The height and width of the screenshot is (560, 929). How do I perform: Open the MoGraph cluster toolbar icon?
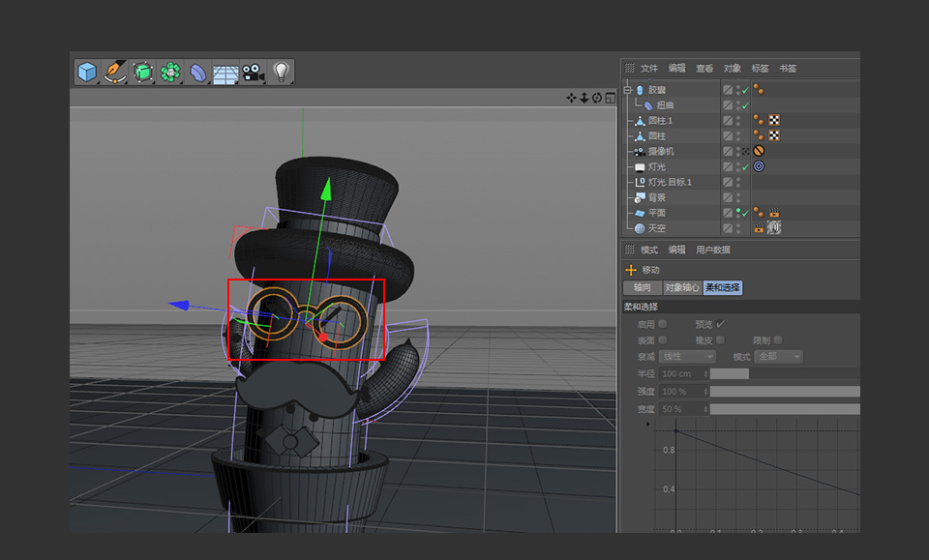[168, 71]
